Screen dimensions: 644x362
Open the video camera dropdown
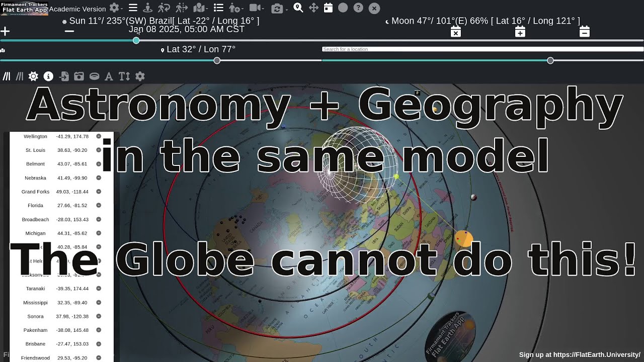pyautogui.click(x=257, y=8)
